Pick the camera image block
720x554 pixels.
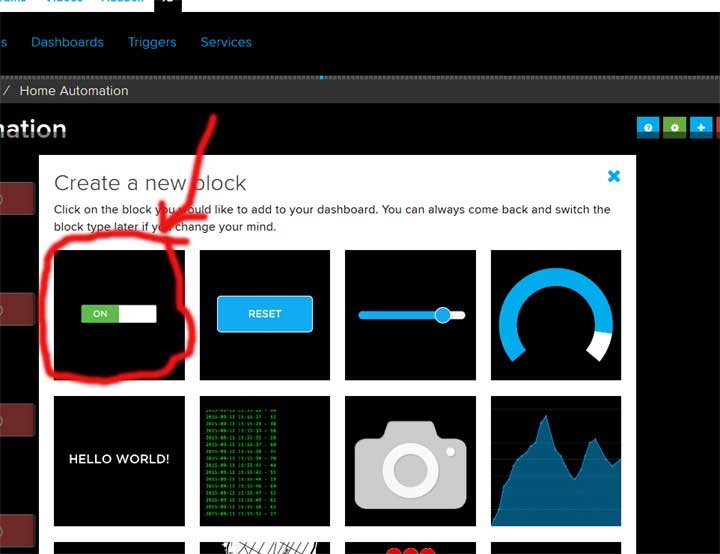tap(411, 461)
